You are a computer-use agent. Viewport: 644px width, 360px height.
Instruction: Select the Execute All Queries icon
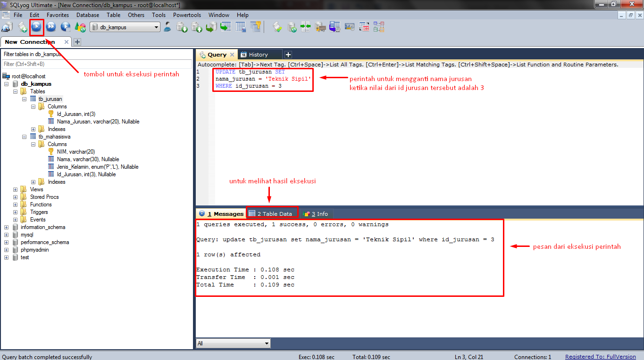(50, 27)
